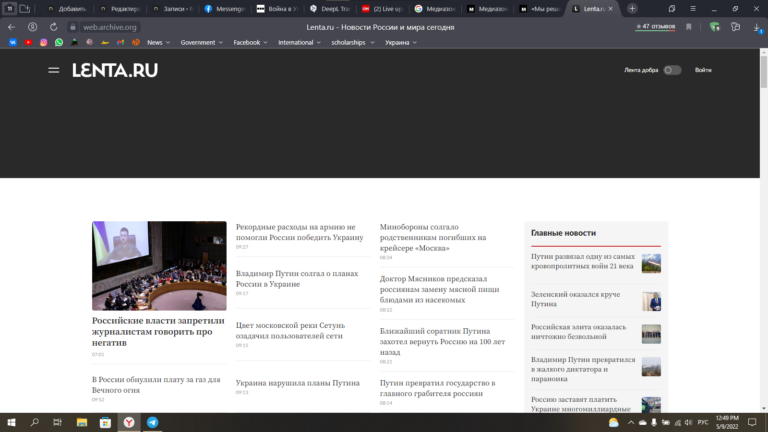The width and height of the screenshot is (768, 432).
Task: Open article Цвет московской реки Сетунь
Action: (x=290, y=331)
